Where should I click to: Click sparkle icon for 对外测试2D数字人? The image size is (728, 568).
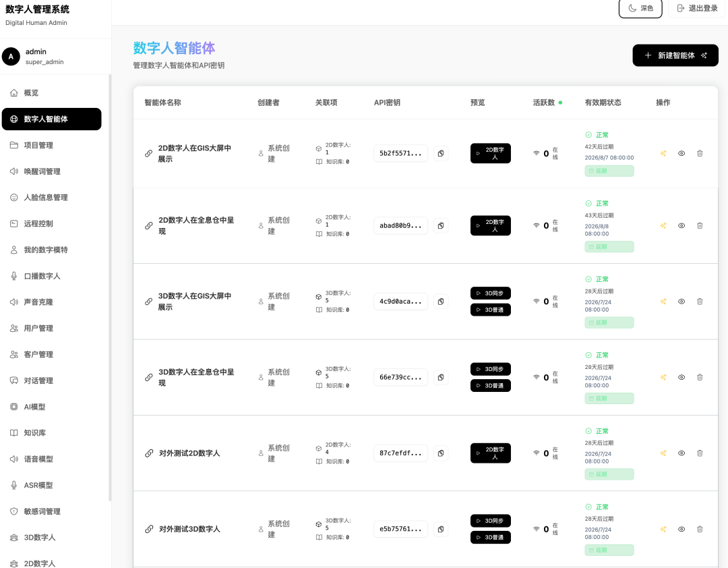click(663, 453)
